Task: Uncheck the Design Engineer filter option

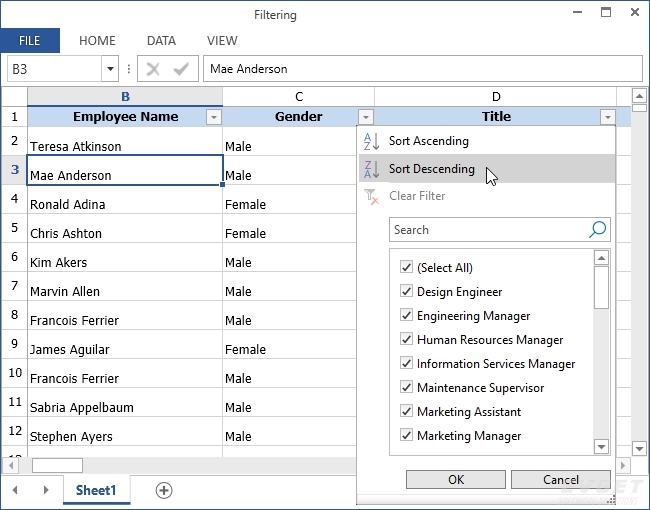Action: coord(406,292)
